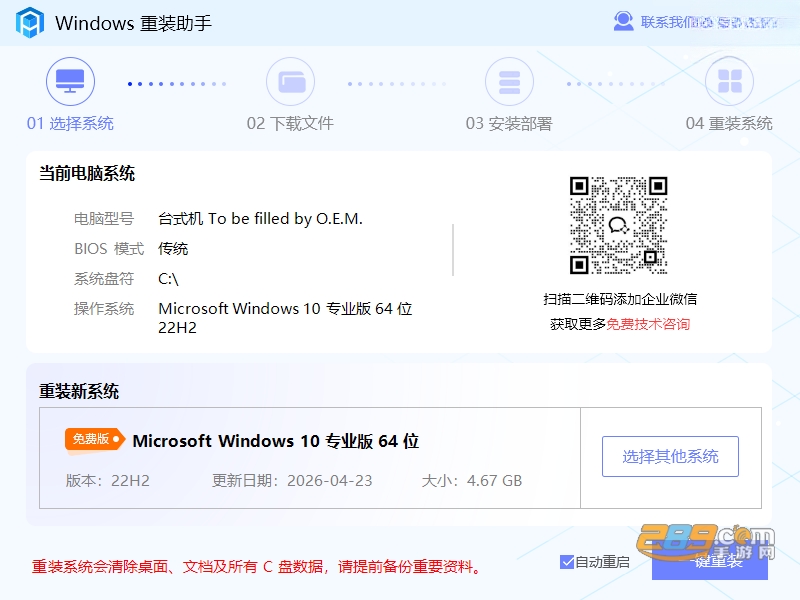Click the current OS text Microsoft Windows 10 专业版 64 位 22H2
This screenshot has width=800, height=600.
[x=285, y=317]
